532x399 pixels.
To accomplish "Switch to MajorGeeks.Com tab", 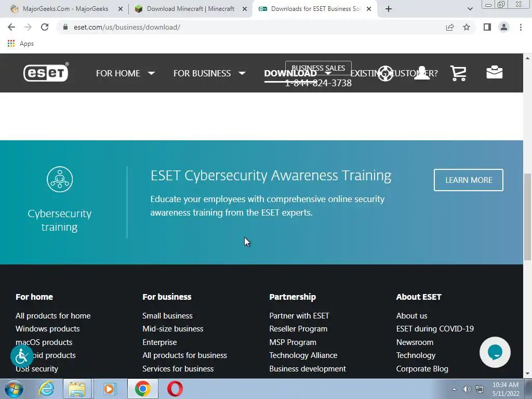I will (x=64, y=9).
